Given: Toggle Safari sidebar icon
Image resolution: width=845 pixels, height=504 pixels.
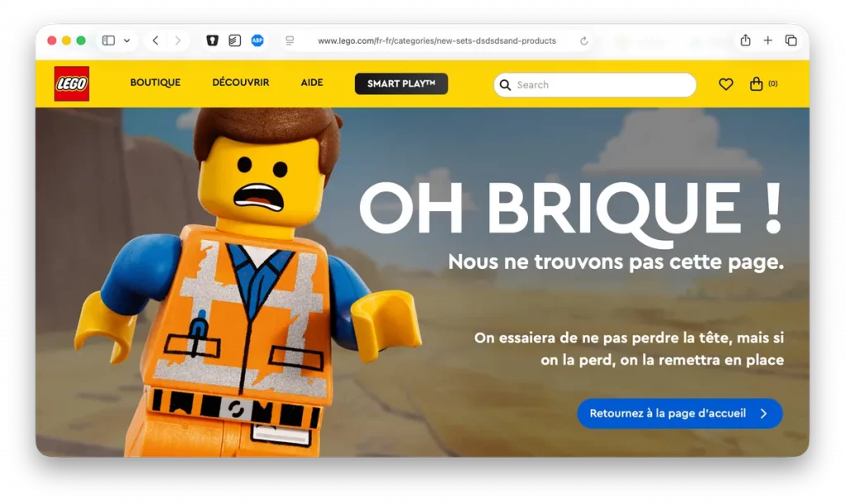Looking at the screenshot, I should pos(108,40).
